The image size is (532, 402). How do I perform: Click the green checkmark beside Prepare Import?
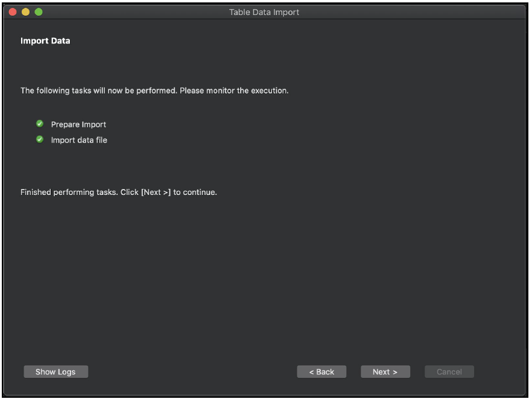pyautogui.click(x=40, y=124)
